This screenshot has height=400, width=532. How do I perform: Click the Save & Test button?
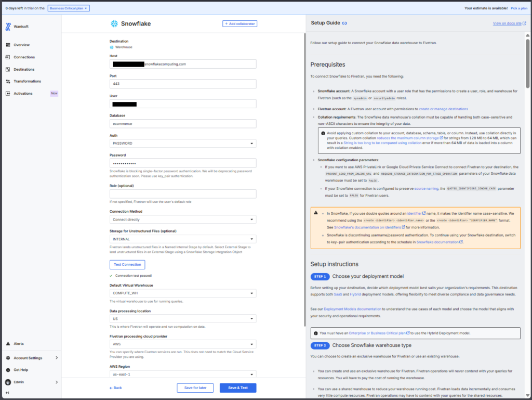click(238, 388)
